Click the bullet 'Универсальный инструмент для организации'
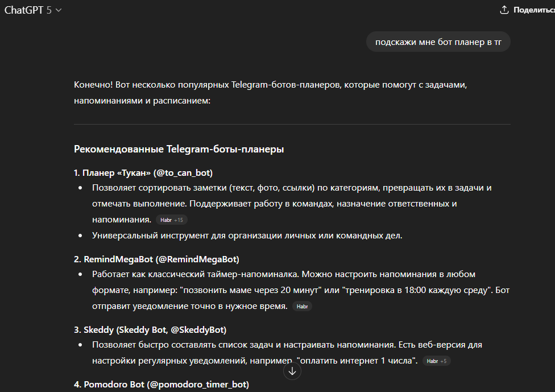Viewport: 555px width, 392px height. 247,236
